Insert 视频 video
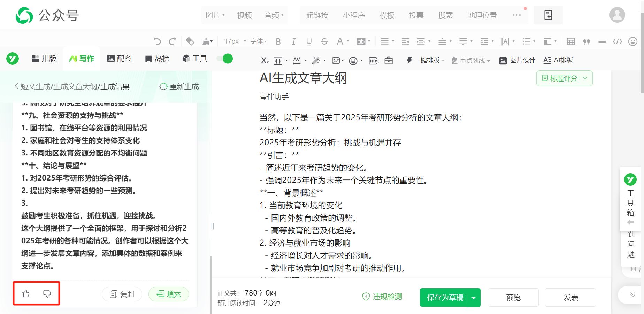The width and height of the screenshot is (644, 314). 244,15
